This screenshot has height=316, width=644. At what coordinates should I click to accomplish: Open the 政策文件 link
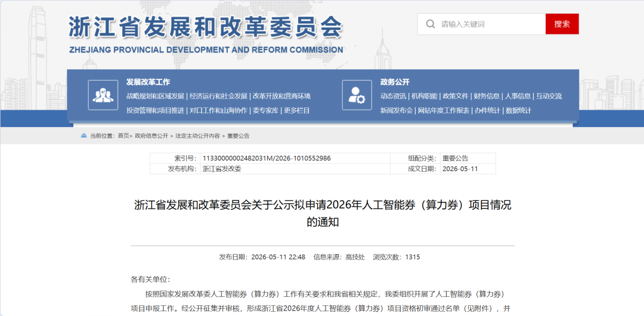point(456,96)
